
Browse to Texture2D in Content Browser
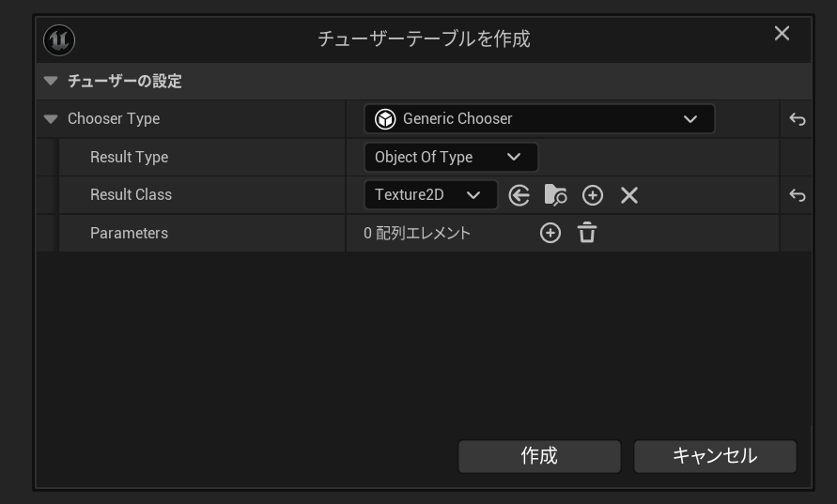[x=555, y=195]
